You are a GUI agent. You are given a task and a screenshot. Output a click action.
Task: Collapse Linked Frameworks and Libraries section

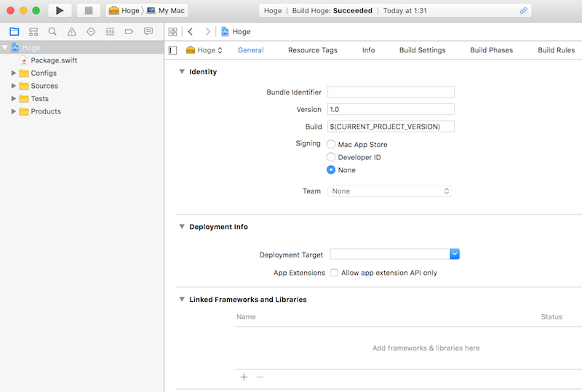click(182, 299)
